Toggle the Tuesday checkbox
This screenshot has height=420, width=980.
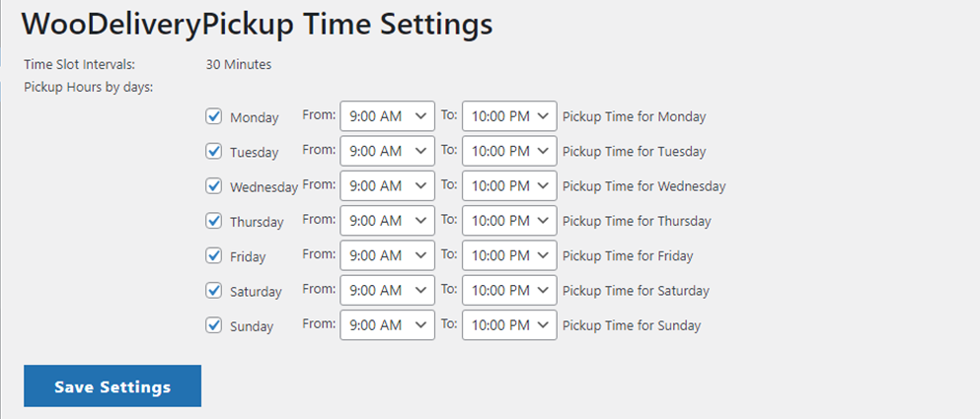[213, 151]
